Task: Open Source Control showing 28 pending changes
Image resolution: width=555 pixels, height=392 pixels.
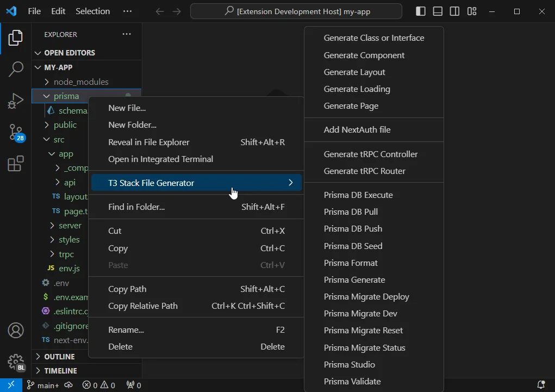Action: [x=16, y=132]
